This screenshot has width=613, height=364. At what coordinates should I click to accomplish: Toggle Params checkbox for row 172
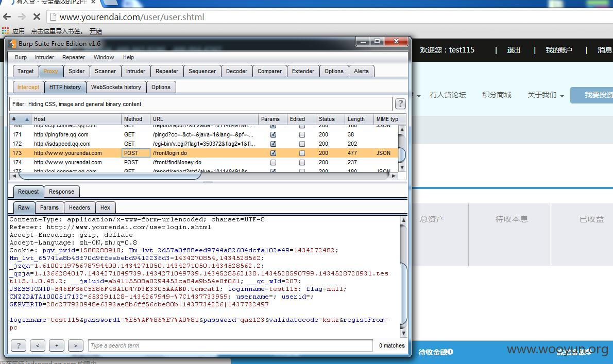coord(273,144)
